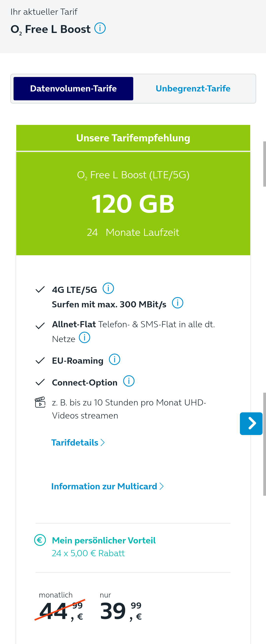Open Connect-Option info icon
Viewport: 266px width, 644px height.
129,381
